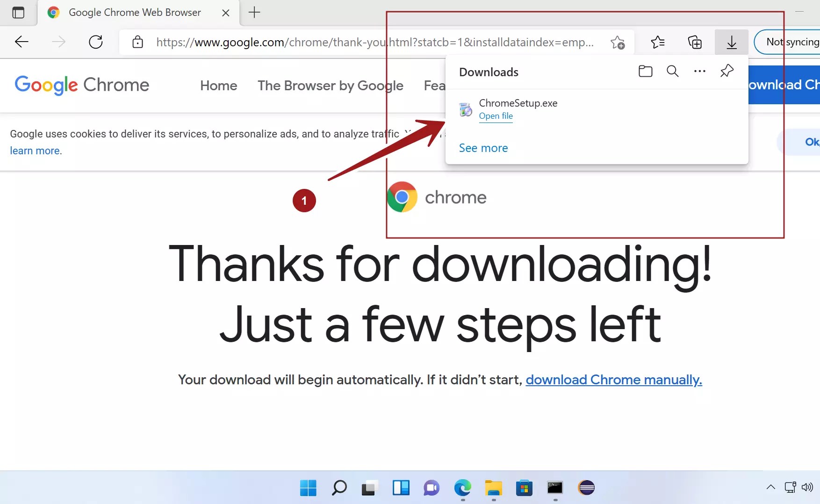The width and height of the screenshot is (820, 504).
Task: Open File Explorer from taskbar
Action: point(493,488)
